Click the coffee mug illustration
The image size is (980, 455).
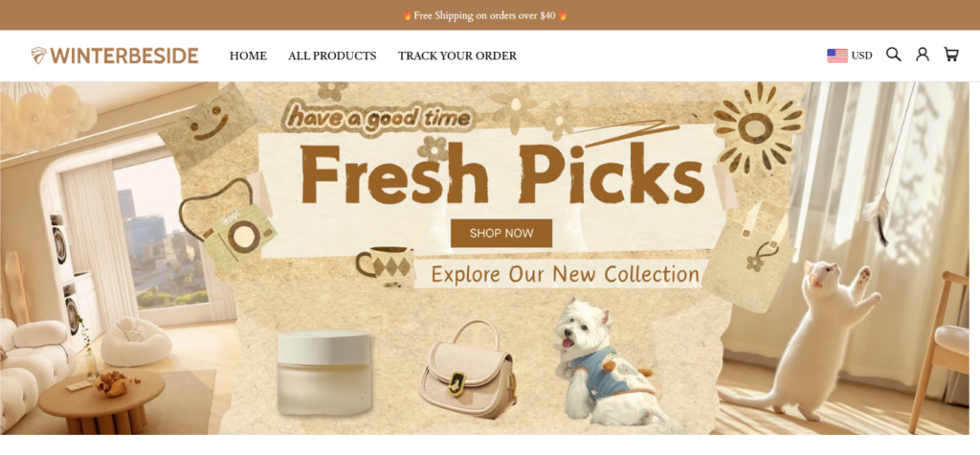386,266
